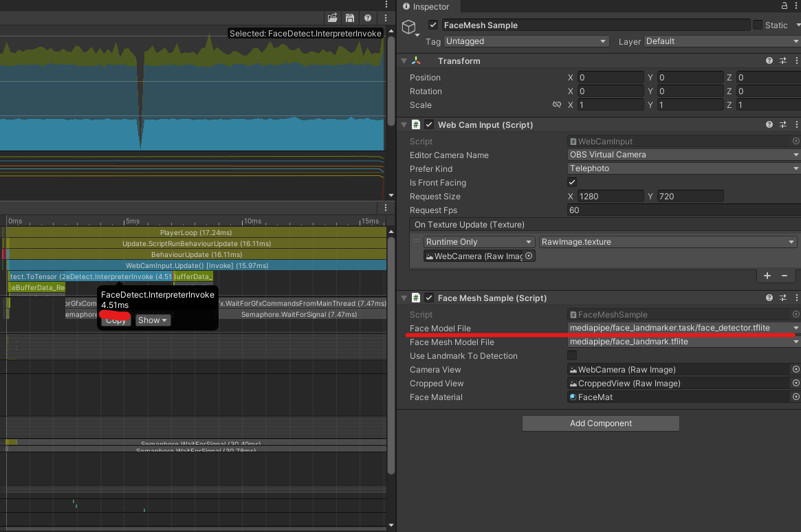Click the Request Size X input field
Screen dimensions: 801x532
611,196
